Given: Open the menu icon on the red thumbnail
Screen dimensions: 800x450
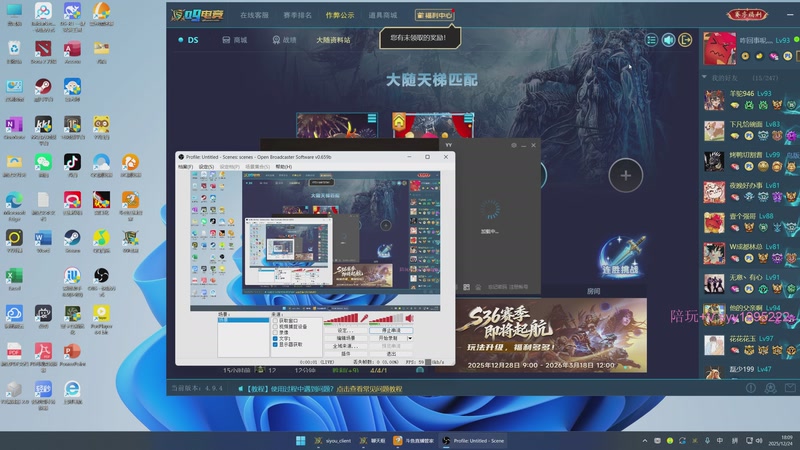Looking at the screenshot, I should (x=468, y=118).
